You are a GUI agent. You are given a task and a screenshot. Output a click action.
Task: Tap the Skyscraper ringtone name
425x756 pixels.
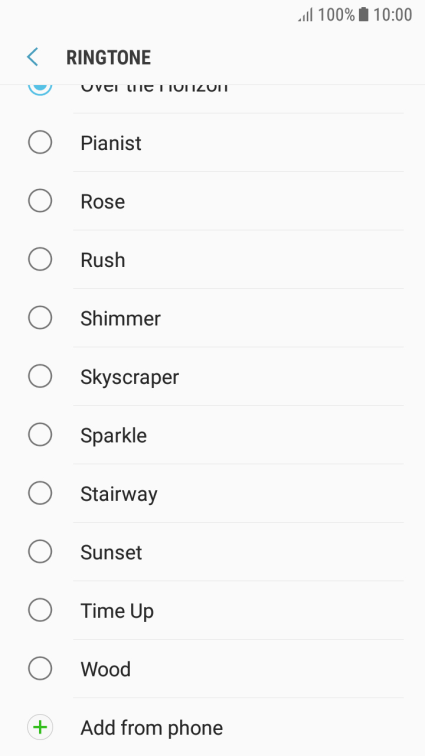click(129, 378)
